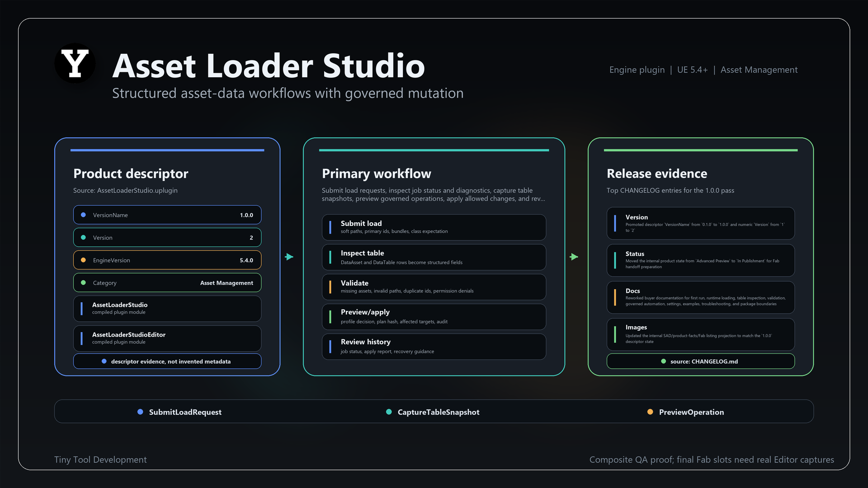The width and height of the screenshot is (868, 488).
Task: Open the Inspect table step
Action: [434, 257]
